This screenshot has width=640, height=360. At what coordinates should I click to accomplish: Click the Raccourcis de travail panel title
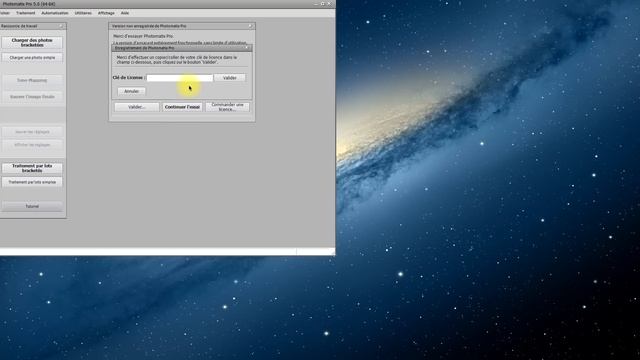(19, 26)
